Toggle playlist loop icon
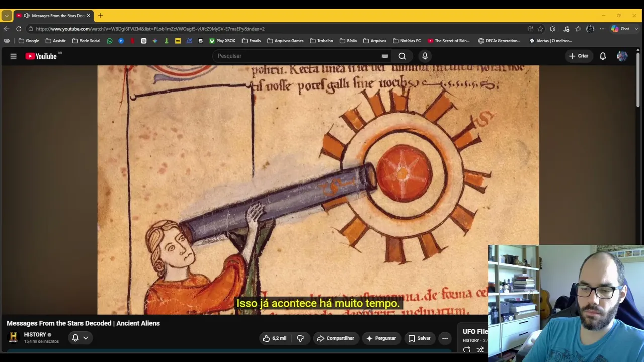644x362 pixels. (x=467, y=349)
